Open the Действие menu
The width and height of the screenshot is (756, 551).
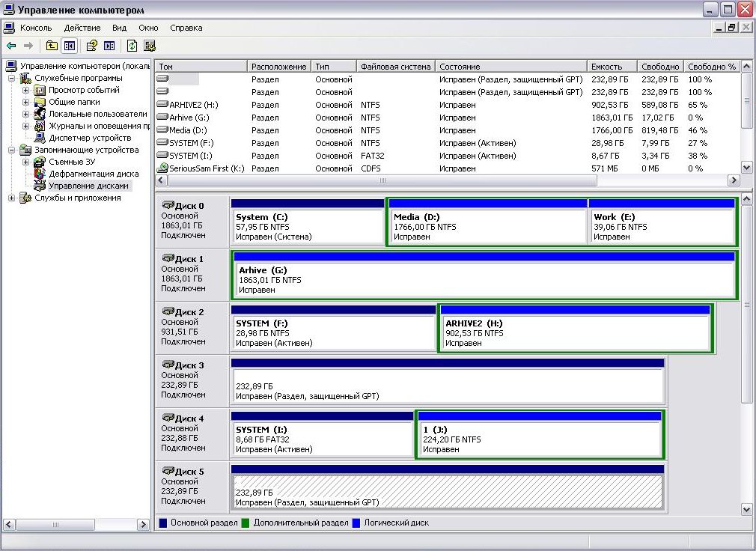click(82, 28)
